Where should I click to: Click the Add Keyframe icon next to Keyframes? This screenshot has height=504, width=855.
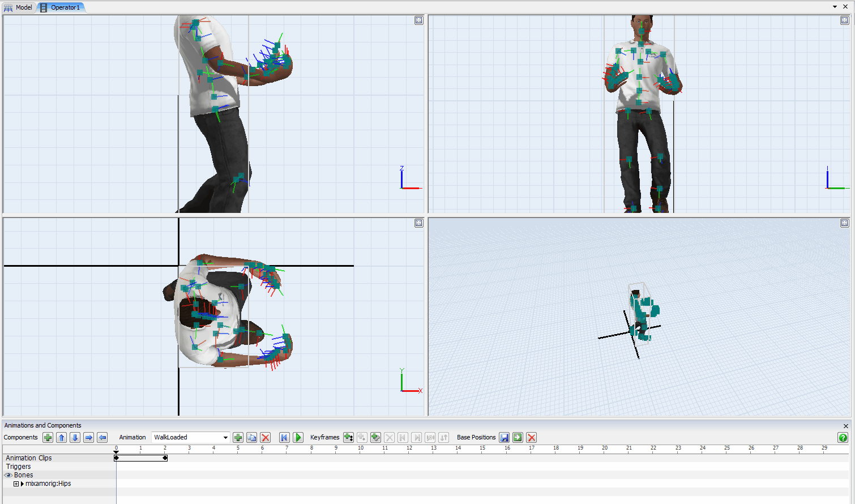click(x=348, y=437)
